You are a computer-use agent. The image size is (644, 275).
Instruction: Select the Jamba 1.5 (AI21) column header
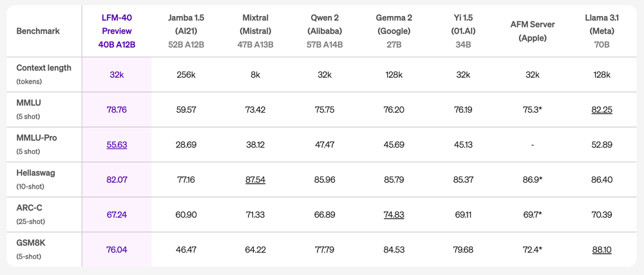[x=186, y=31]
